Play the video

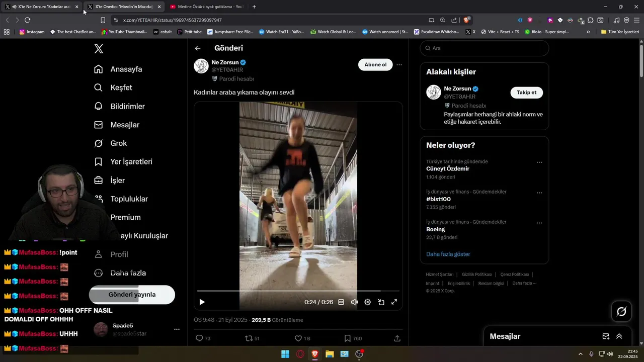tap(202, 302)
